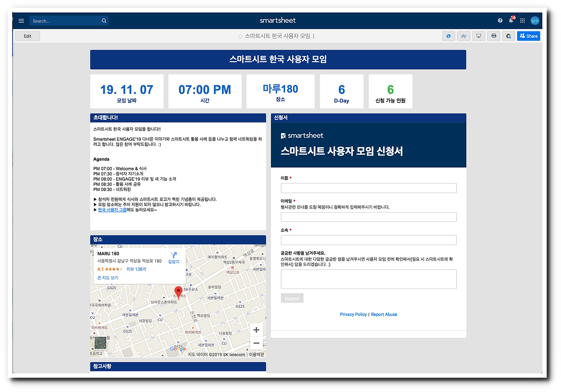This screenshot has width=561, height=392.
Task: Click the 초대합니다! widget header
Action: [x=178, y=118]
